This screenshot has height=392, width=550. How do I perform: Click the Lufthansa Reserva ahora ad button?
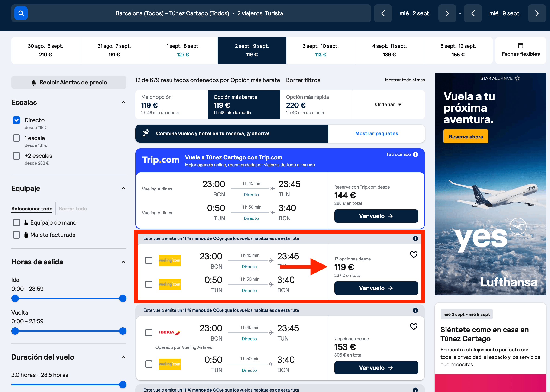point(466,137)
